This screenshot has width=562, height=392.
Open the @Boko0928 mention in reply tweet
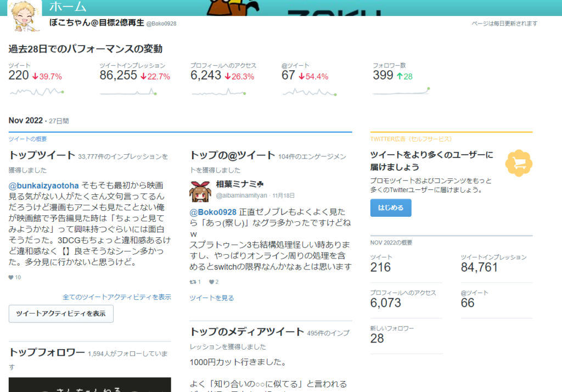click(x=213, y=212)
